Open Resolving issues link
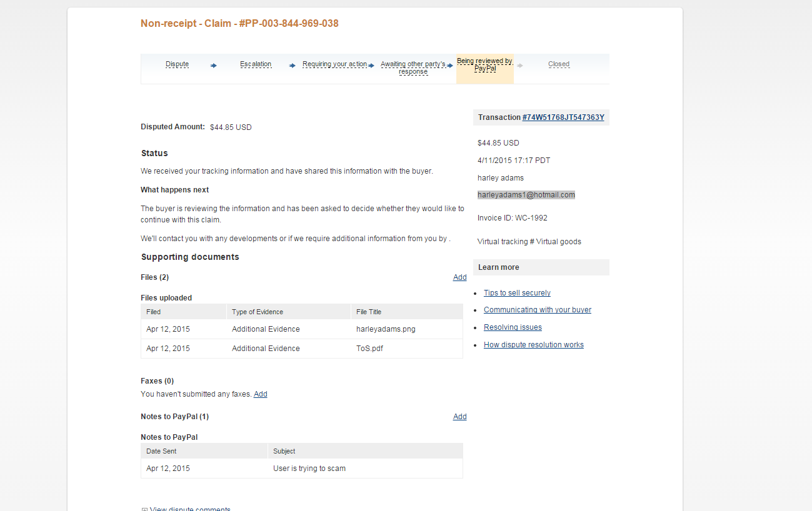This screenshot has height=511, width=812. coord(513,327)
